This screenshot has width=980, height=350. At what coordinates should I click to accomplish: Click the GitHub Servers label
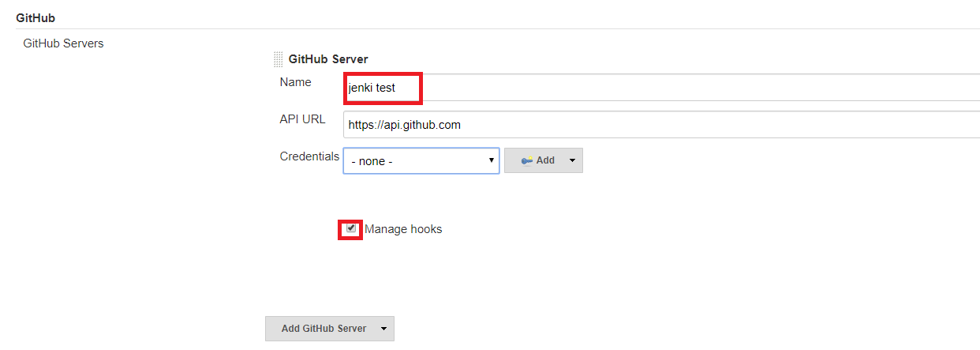coord(64,43)
